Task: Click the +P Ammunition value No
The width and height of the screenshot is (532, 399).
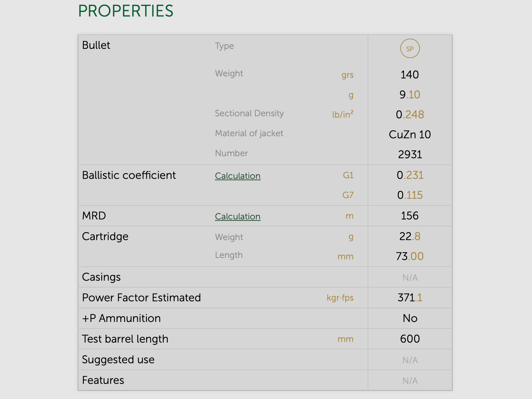Action: pos(410,318)
